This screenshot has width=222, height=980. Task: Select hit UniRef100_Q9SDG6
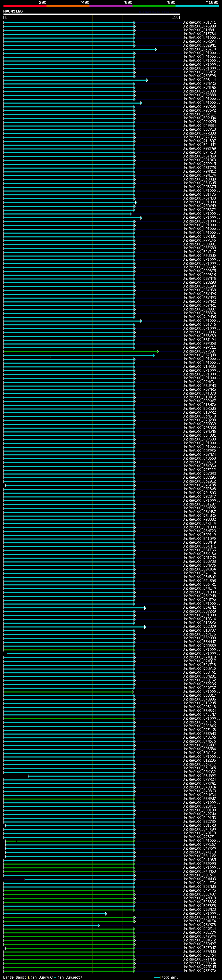pyautogui.click(x=199, y=428)
